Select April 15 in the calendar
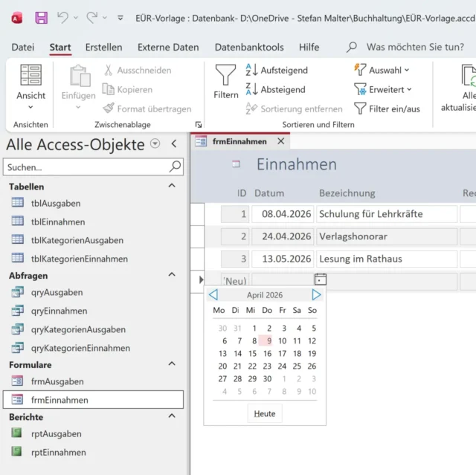Image resolution: width=476 pixels, height=475 pixels. (x=252, y=354)
